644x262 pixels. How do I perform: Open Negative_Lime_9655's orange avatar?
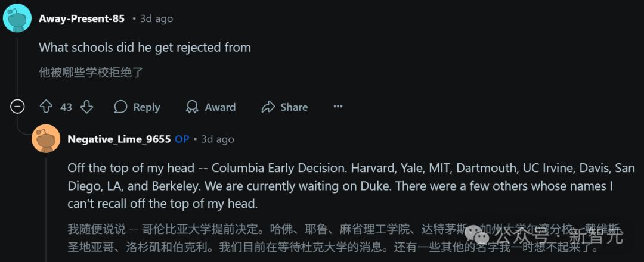[x=46, y=139]
